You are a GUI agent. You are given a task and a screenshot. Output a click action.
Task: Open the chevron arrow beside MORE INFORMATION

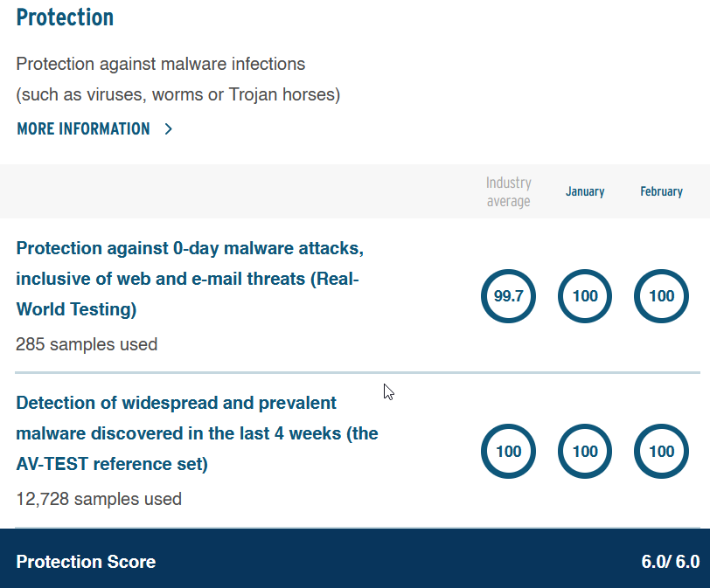tap(169, 129)
